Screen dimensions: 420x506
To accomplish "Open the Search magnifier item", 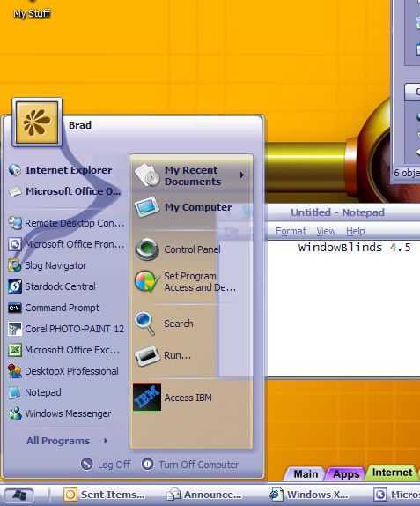I will [164, 324].
